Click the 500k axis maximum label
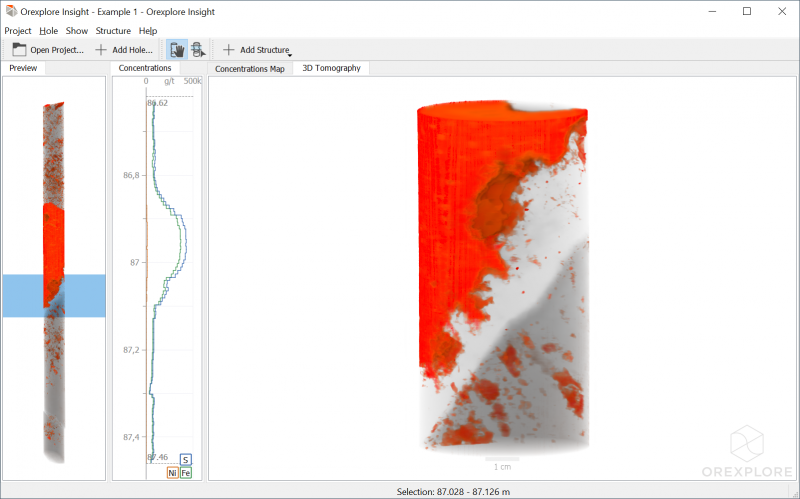This screenshot has width=800, height=499. coord(192,81)
